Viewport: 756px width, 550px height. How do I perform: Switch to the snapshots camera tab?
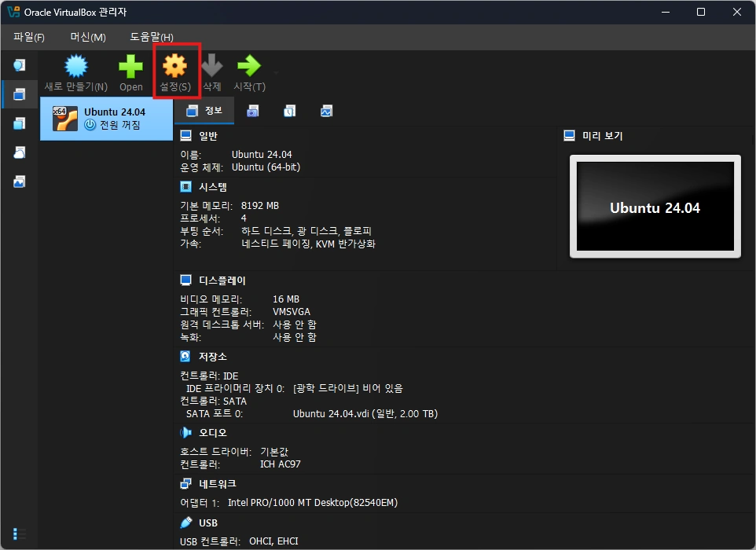click(252, 112)
